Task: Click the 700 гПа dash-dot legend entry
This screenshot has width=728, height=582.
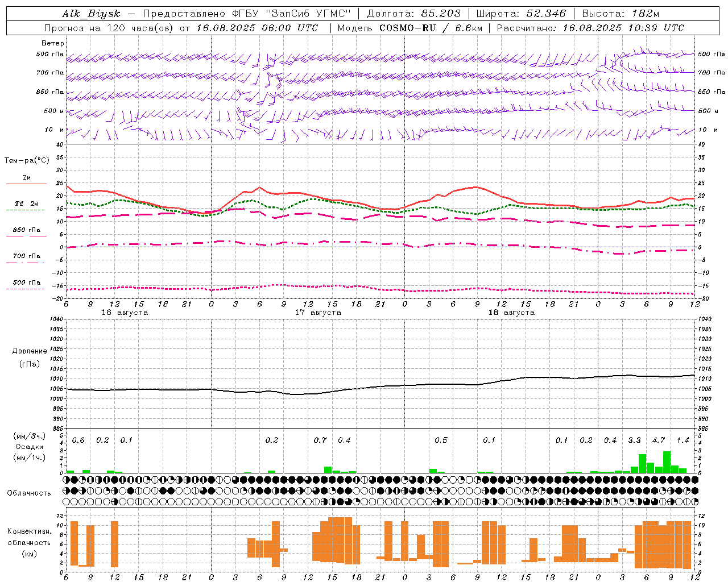Action: pos(26,256)
